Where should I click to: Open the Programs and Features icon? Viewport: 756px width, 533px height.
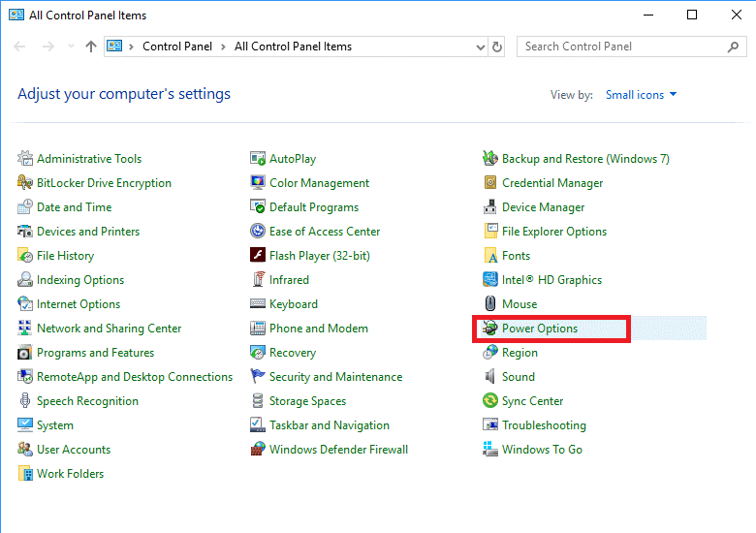tap(25, 353)
